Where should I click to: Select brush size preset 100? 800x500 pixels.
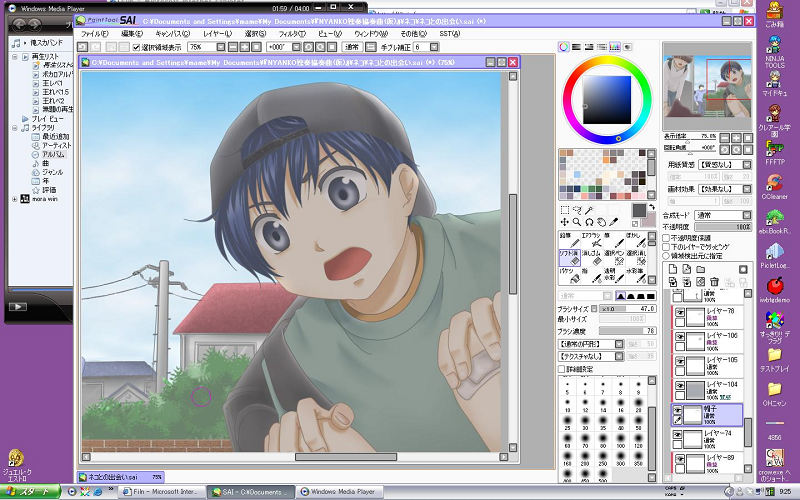(x=620, y=441)
